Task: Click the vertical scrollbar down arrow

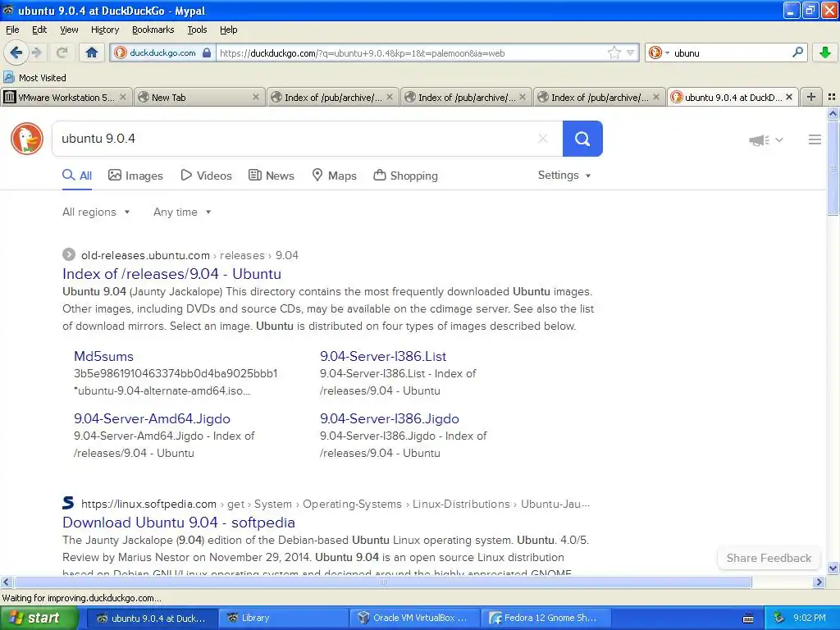Action: [x=833, y=568]
